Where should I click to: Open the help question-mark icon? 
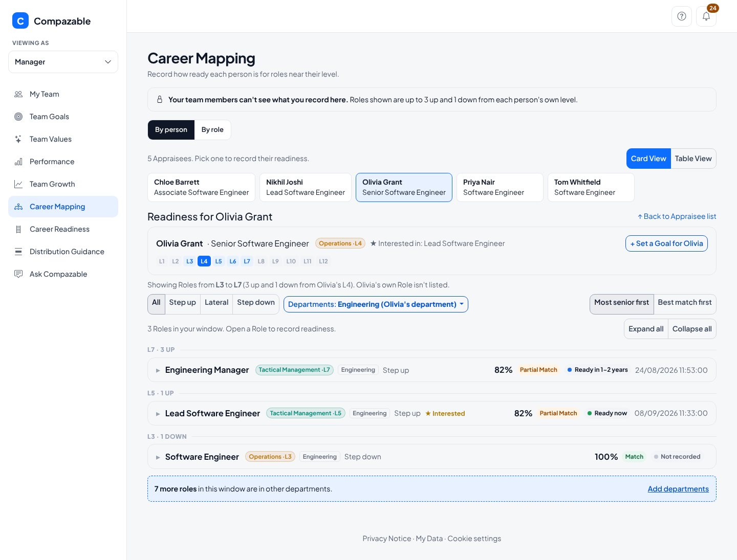[x=682, y=16]
